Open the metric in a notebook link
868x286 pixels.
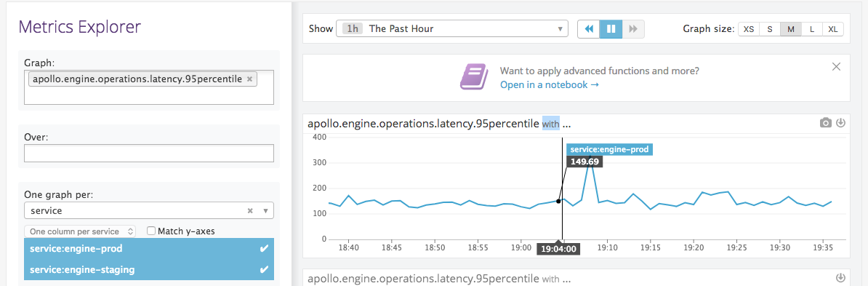click(549, 85)
